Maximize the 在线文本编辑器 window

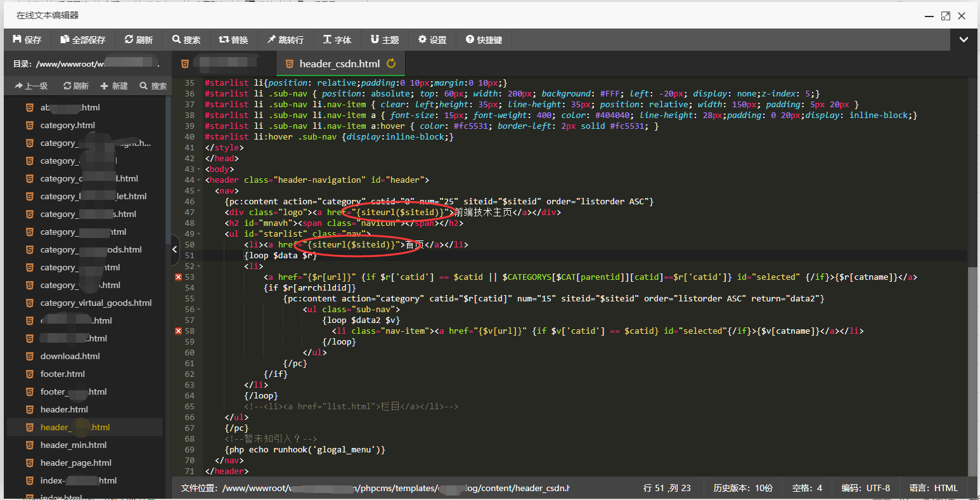pos(945,16)
